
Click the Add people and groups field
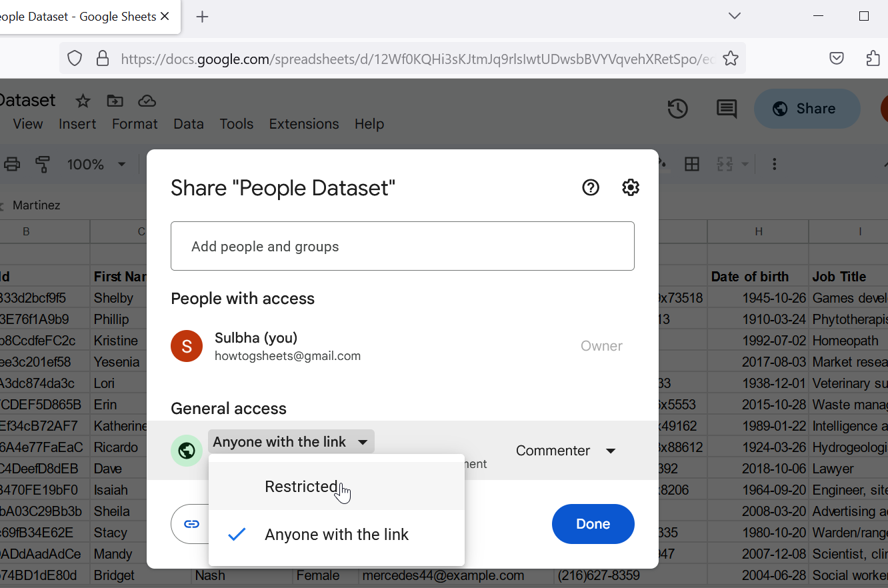[x=403, y=247]
